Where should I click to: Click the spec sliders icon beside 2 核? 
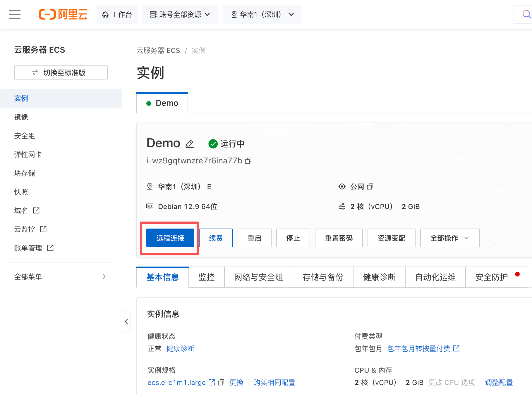click(342, 206)
